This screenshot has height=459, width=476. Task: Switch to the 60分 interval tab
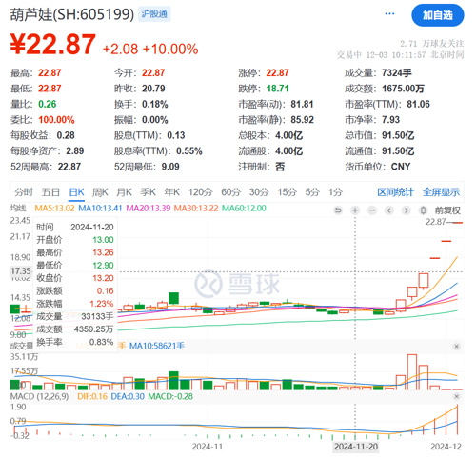pyautogui.click(x=230, y=192)
